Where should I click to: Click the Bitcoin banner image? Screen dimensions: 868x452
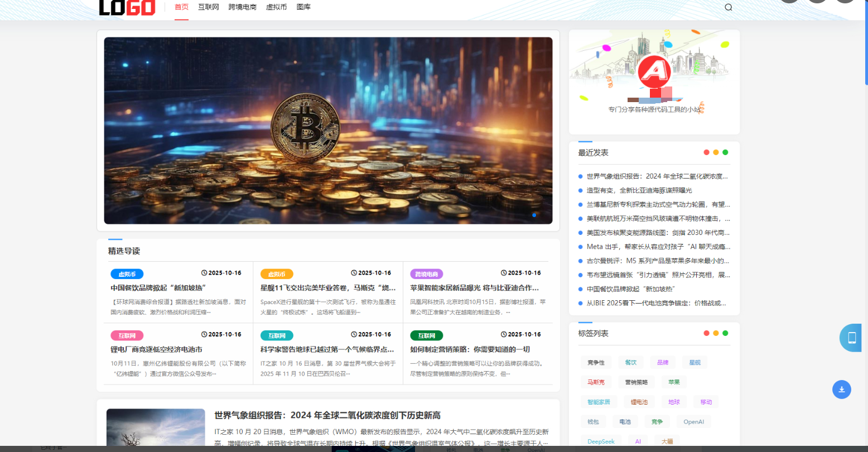tap(328, 131)
